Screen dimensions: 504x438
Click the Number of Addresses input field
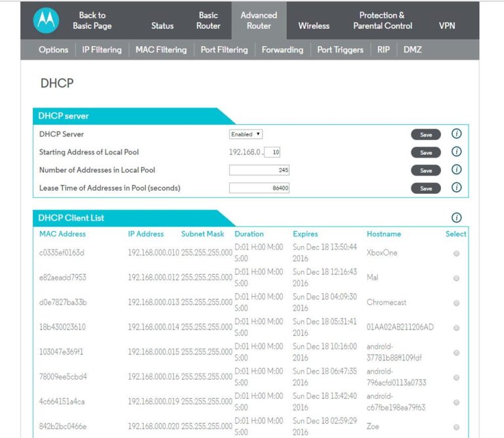click(259, 170)
